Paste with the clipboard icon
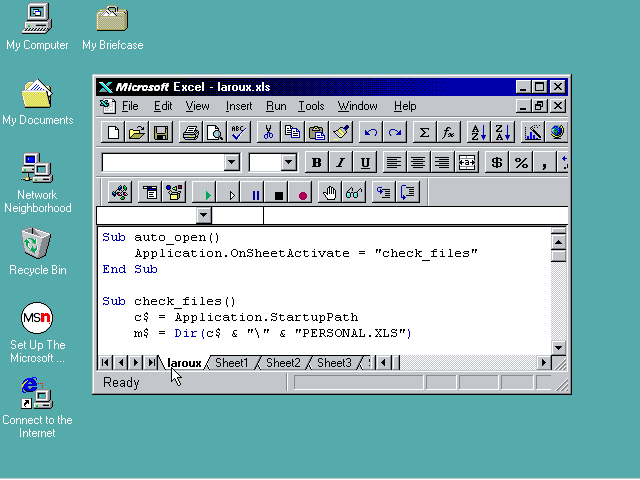Image resolution: width=640 pixels, height=480 pixels. point(317,132)
